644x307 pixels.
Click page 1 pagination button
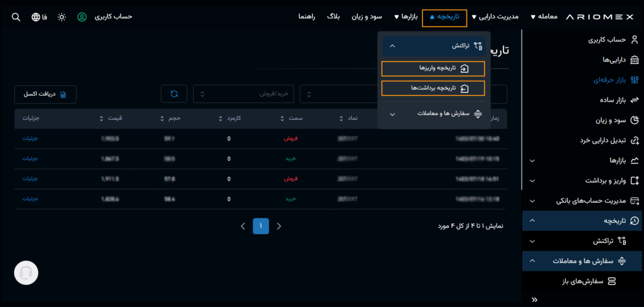pos(261,226)
